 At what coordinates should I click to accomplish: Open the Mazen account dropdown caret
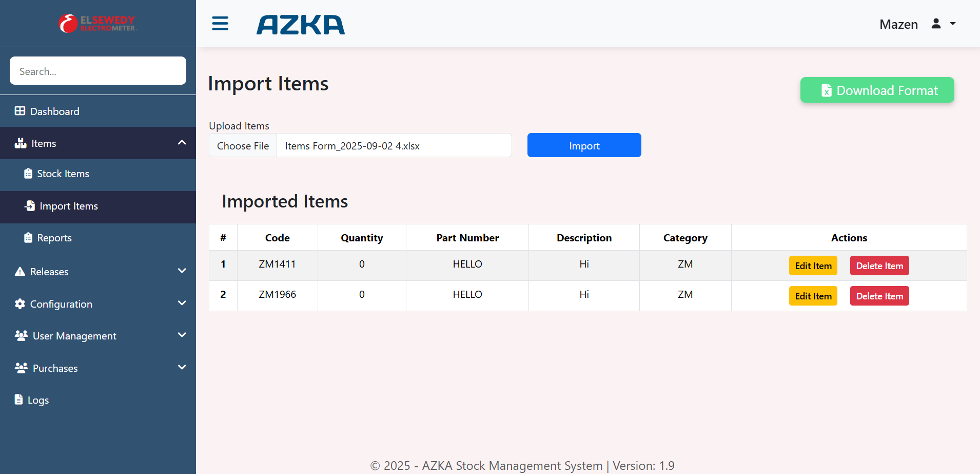(x=953, y=24)
